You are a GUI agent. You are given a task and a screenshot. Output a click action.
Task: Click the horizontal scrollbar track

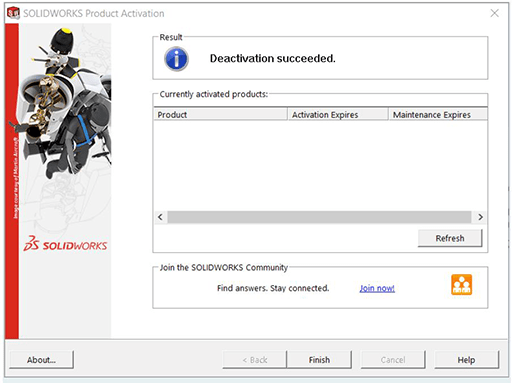(x=319, y=217)
